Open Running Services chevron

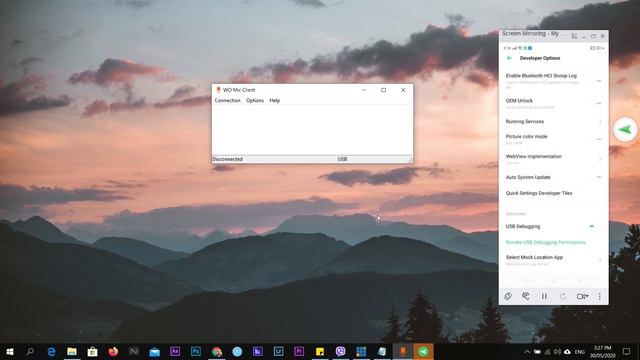600,121
